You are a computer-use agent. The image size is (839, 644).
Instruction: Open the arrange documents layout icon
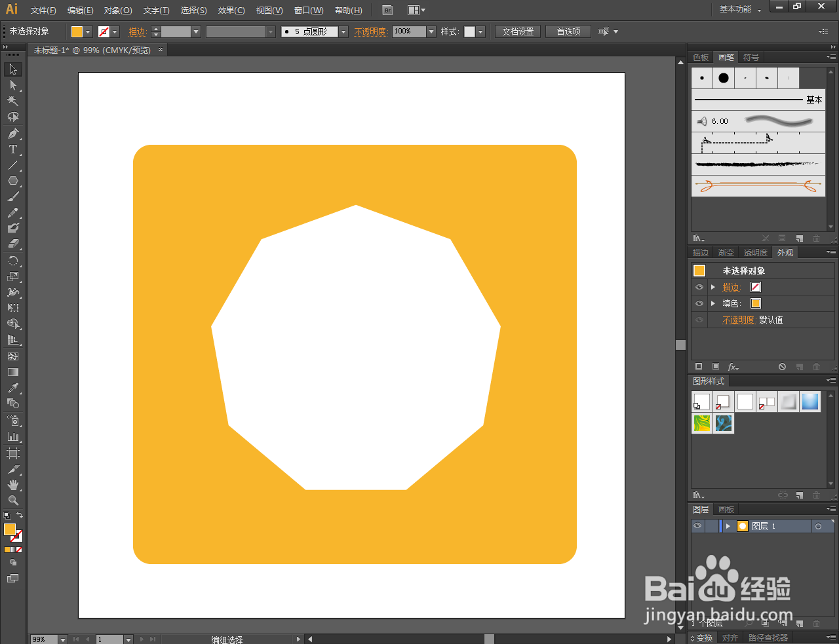(x=416, y=10)
